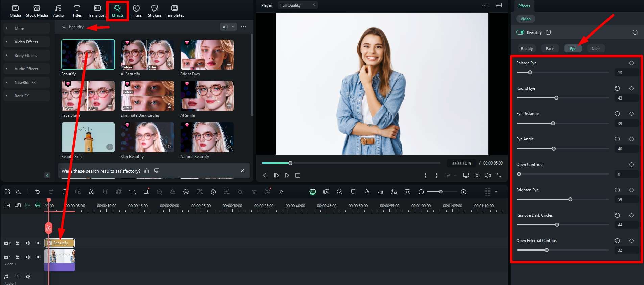Open the track height options dropdown arrow

496,192
